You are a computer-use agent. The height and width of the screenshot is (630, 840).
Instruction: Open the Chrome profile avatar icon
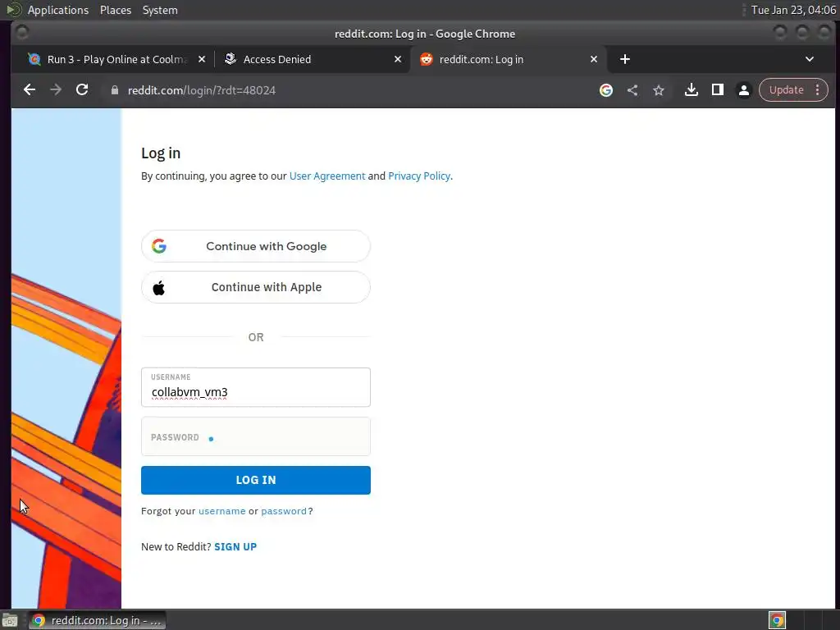point(743,90)
